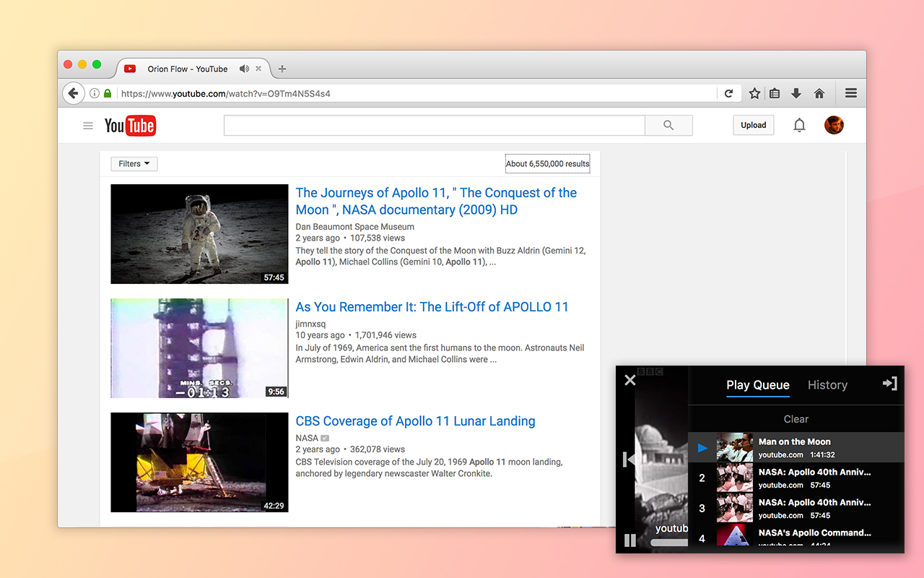Click Clear to empty the play queue

coord(796,419)
